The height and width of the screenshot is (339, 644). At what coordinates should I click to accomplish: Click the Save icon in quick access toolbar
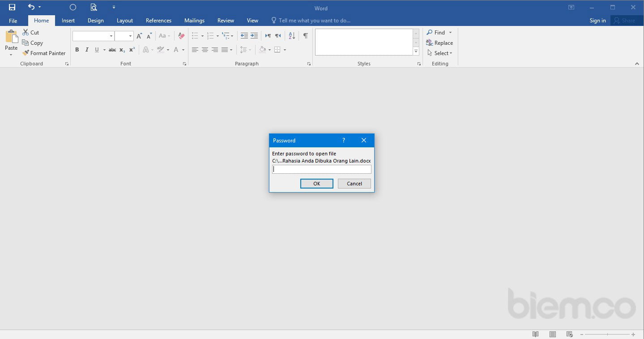pyautogui.click(x=12, y=7)
